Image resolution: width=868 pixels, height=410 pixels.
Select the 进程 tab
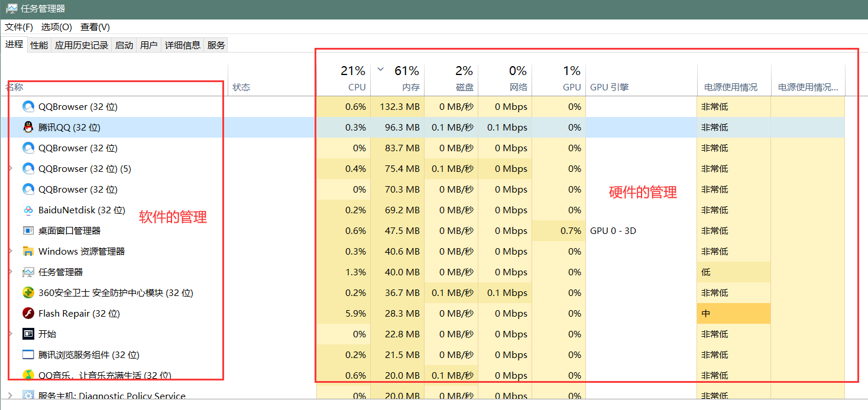(x=14, y=44)
